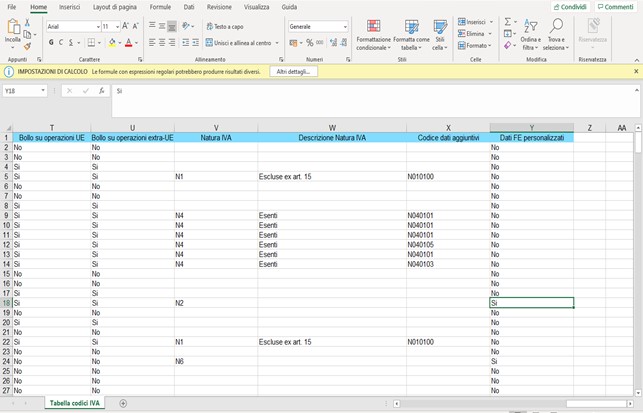
Task: Increase indent icon
Action: click(x=196, y=42)
